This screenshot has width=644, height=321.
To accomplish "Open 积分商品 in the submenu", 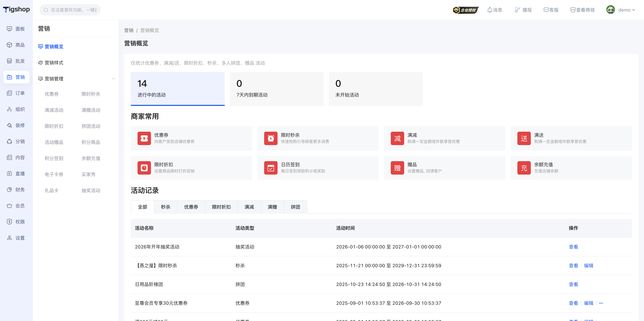I will (91, 142).
